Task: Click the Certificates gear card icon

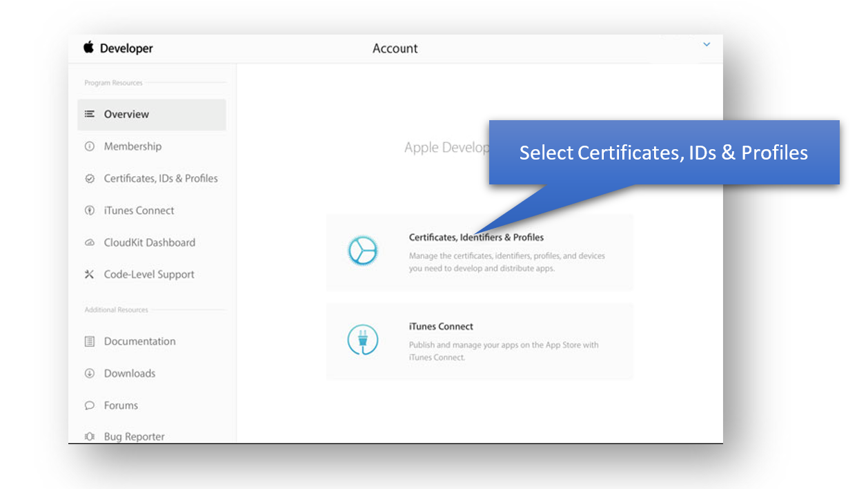Action: (x=362, y=251)
